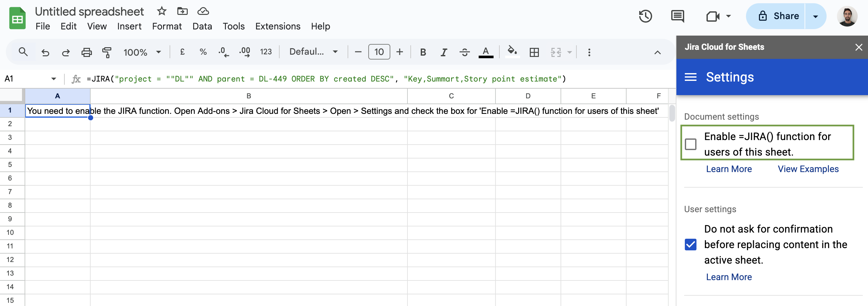
Task: Select cell A1 with JIRA message
Action: click(x=58, y=111)
